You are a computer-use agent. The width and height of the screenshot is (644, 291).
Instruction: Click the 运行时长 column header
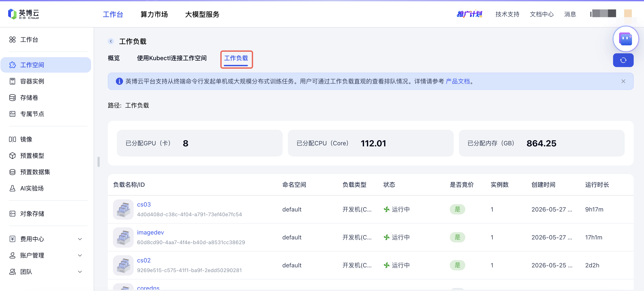click(x=597, y=185)
